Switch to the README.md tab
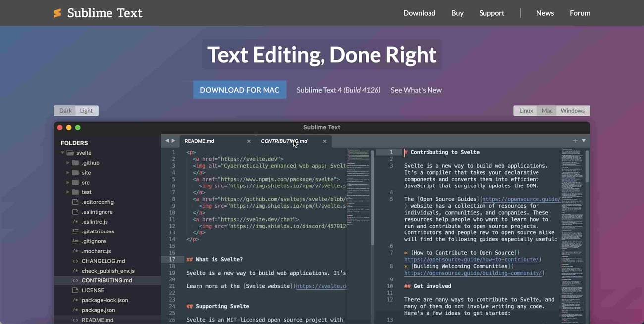644x324 pixels. click(x=199, y=140)
